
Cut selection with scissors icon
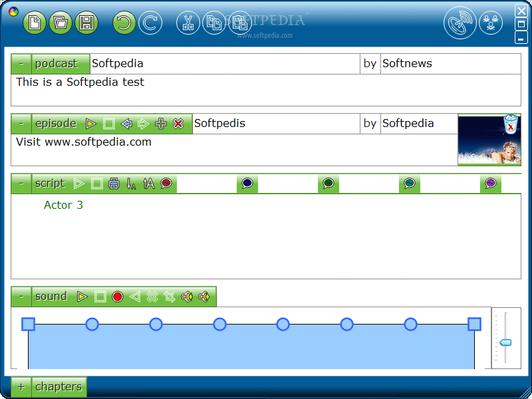[188, 23]
